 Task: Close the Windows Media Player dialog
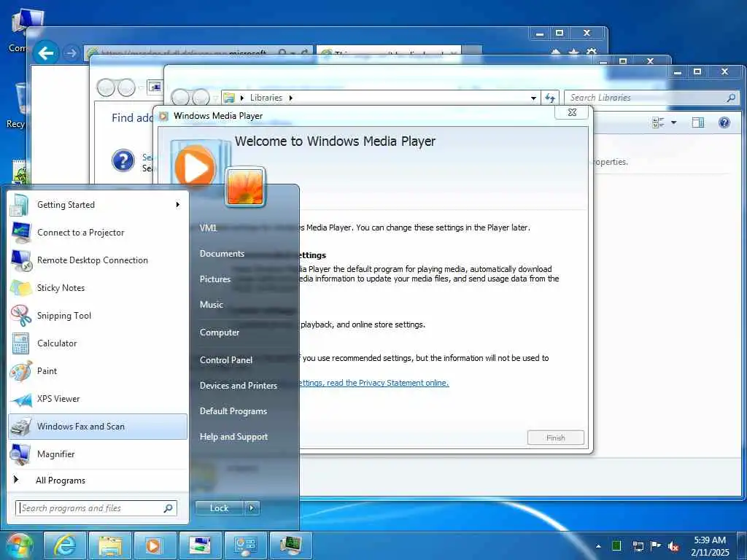[x=572, y=112]
